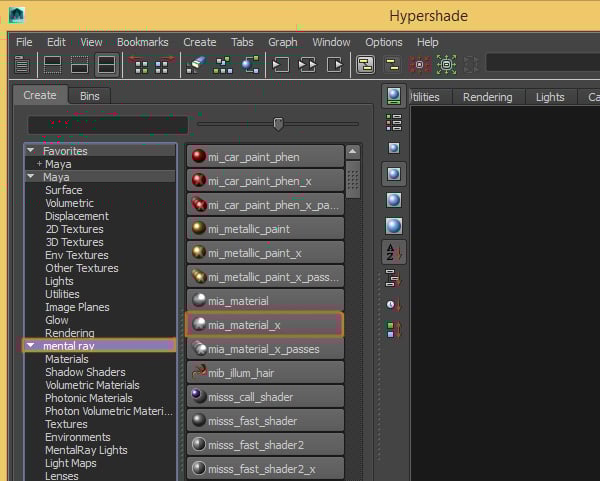Open the View menu

[x=91, y=42]
